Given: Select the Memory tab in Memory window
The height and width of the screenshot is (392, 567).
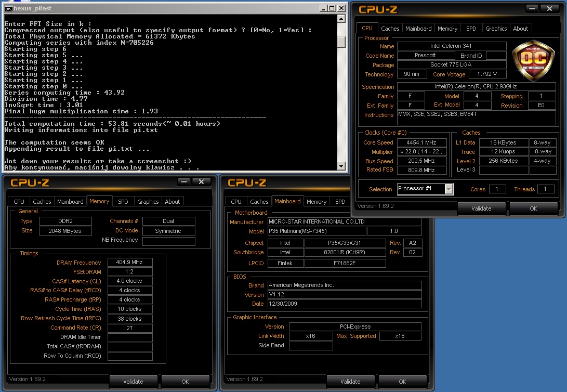Looking at the screenshot, I should 99,201.
